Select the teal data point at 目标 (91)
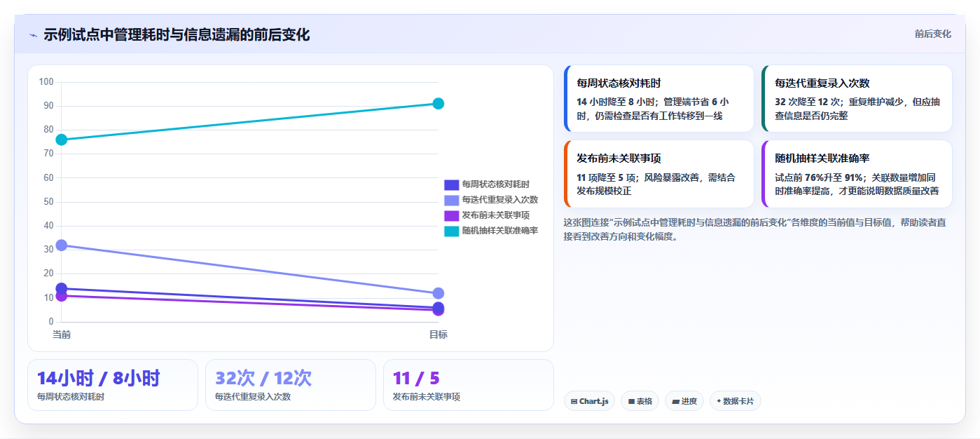 click(439, 104)
